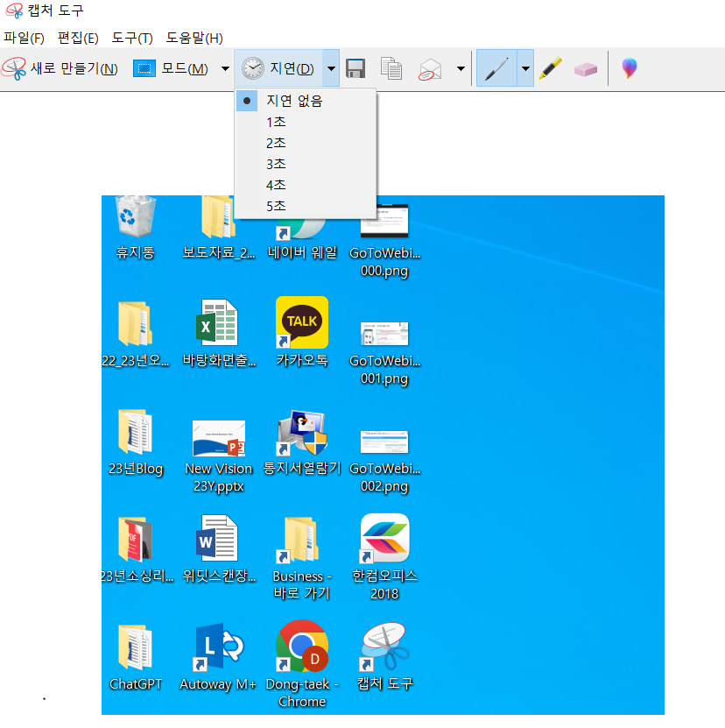Collapse the Delay dropdown arrow

(x=331, y=68)
